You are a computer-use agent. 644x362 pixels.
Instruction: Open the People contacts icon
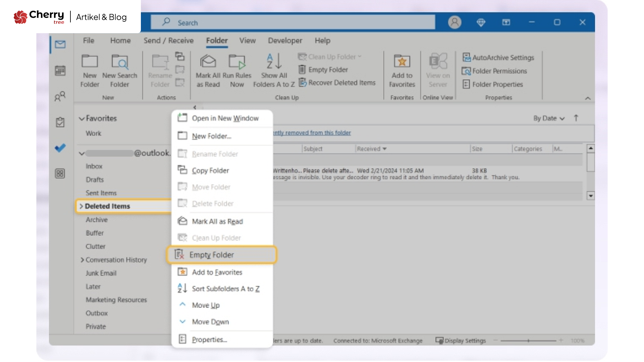point(60,97)
